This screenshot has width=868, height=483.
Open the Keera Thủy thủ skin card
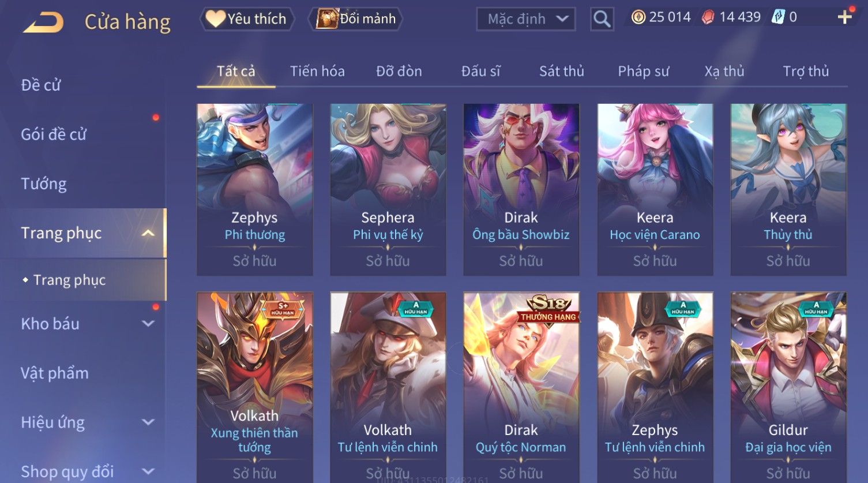tap(788, 189)
